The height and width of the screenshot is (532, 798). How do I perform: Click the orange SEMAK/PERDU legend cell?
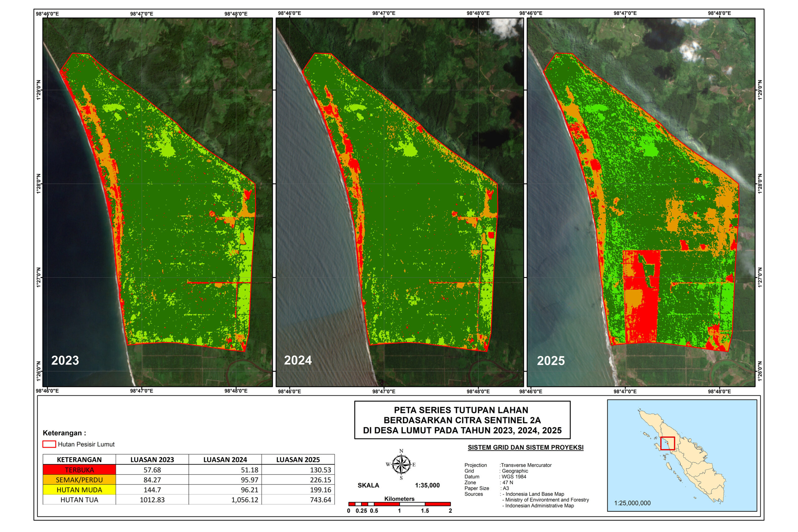[79, 480]
